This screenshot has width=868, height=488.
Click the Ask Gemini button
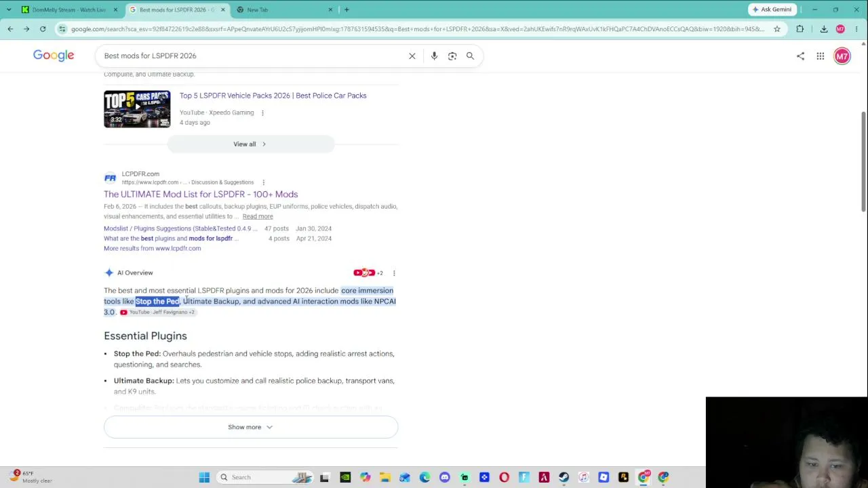pos(772,9)
